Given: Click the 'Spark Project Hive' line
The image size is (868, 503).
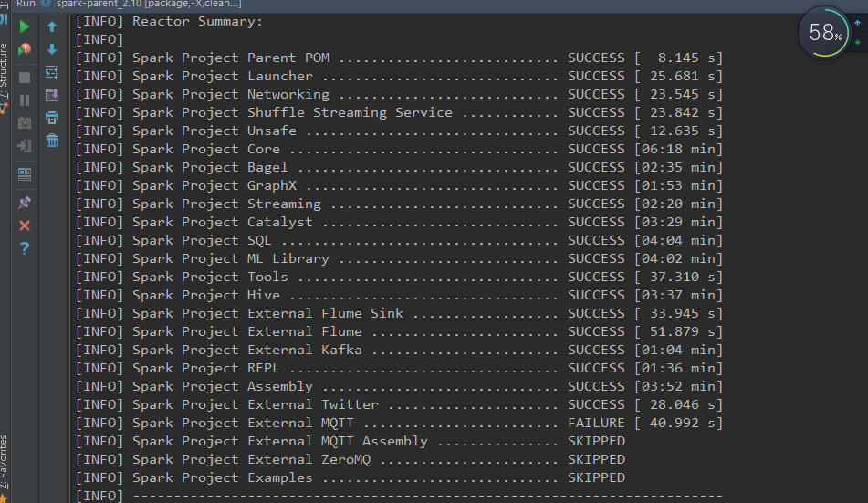Looking at the screenshot, I should [399, 296].
